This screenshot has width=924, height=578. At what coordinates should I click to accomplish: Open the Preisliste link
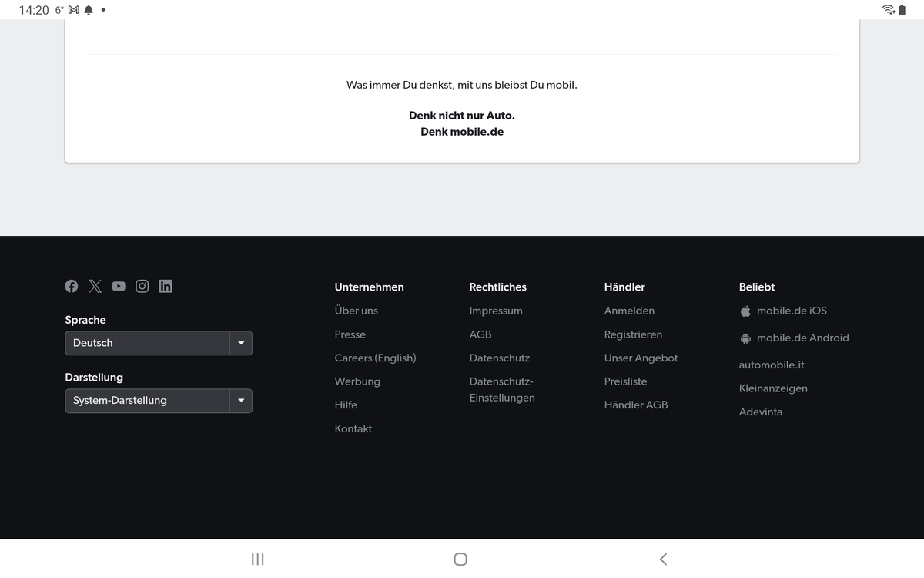click(625, 381)
